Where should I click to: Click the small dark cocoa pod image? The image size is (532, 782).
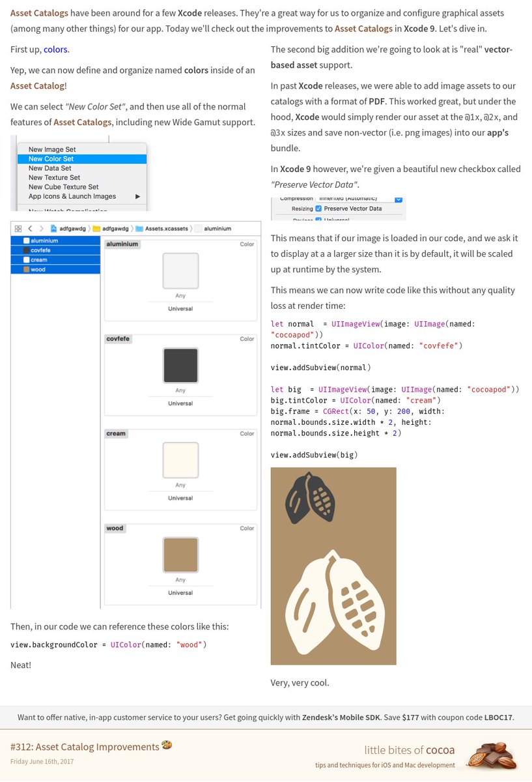(x=310, y=499)
